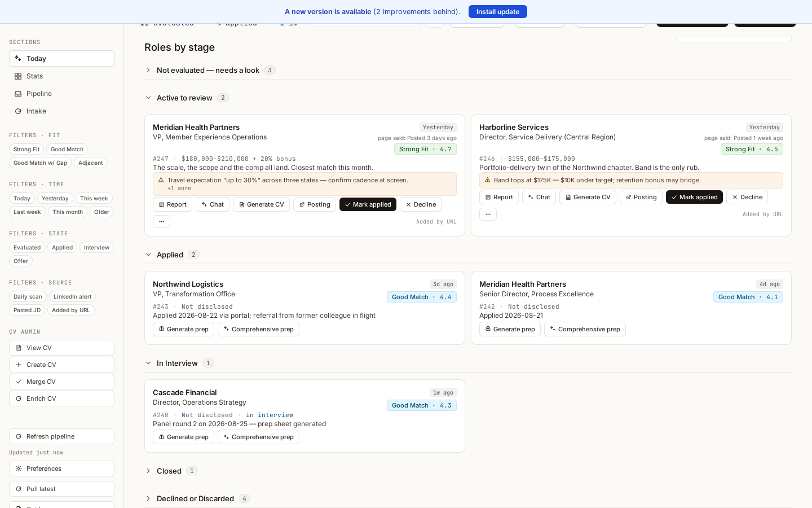Mark Harborline Services as applied

[694, 197]
